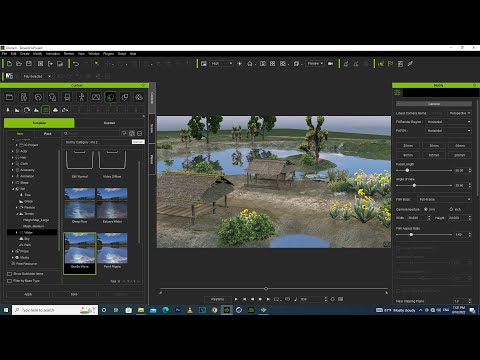
Task: Enable the Filter by Base Type checkbox
Action: (x=10, y=281)
